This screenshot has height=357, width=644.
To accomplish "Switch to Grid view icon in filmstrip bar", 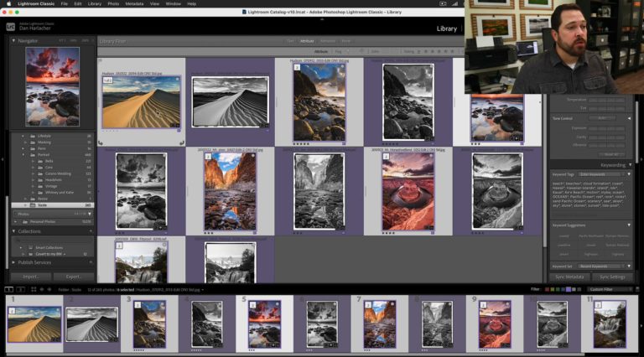I will click(34, 290).
